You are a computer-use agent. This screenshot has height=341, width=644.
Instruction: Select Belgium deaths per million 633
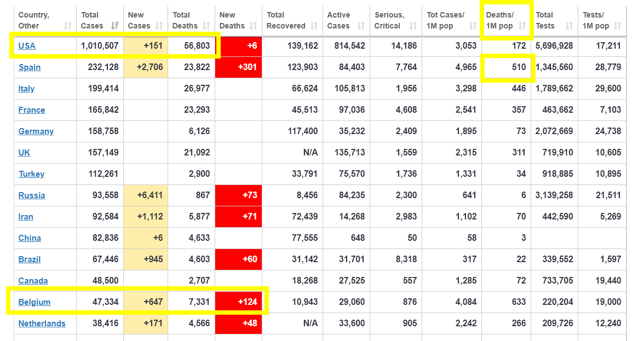519,302
